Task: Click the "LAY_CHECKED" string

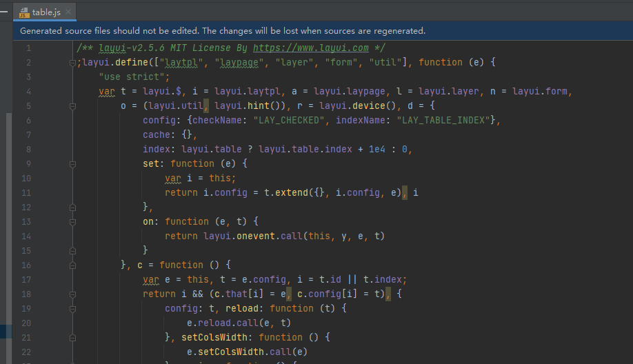Action: pos(289,120)
